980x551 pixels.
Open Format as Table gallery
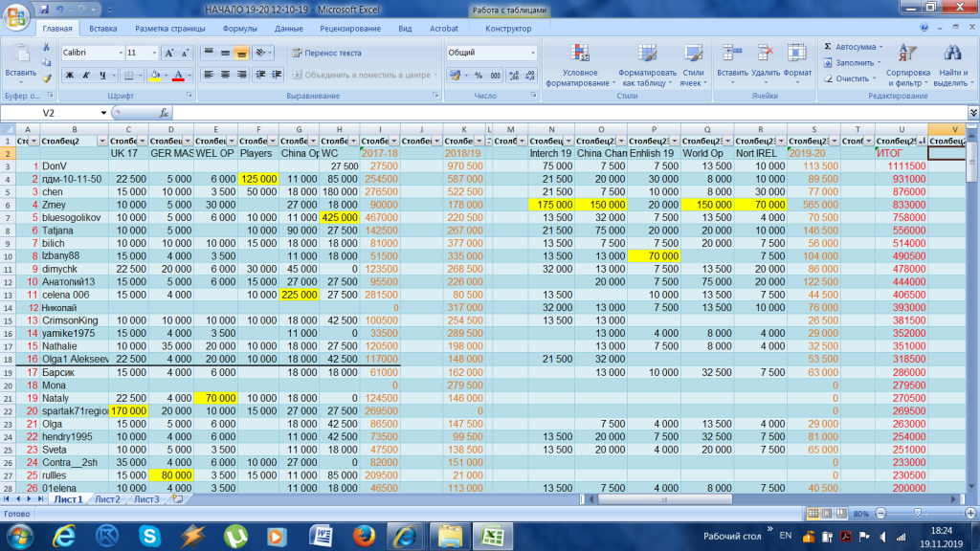click(x=647, y=65)
